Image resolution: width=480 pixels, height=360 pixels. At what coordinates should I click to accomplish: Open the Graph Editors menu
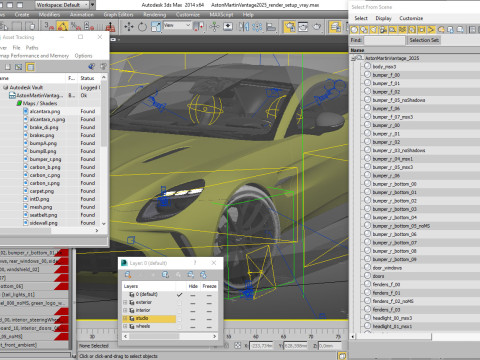pyautogui.click(x=118, y=15)
